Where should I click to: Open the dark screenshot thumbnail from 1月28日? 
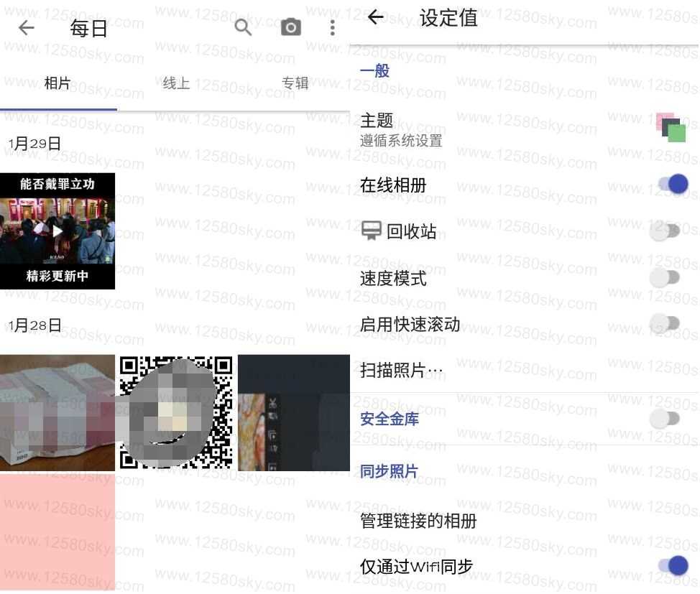[294, 413]
